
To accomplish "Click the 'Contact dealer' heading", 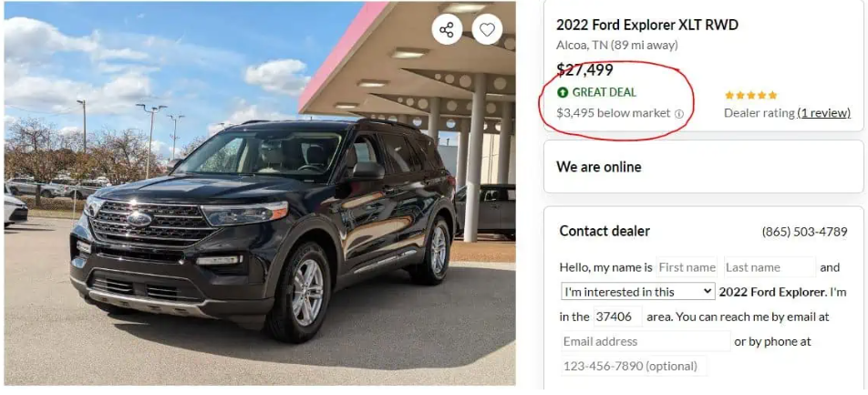I will [x=604, y=232].
